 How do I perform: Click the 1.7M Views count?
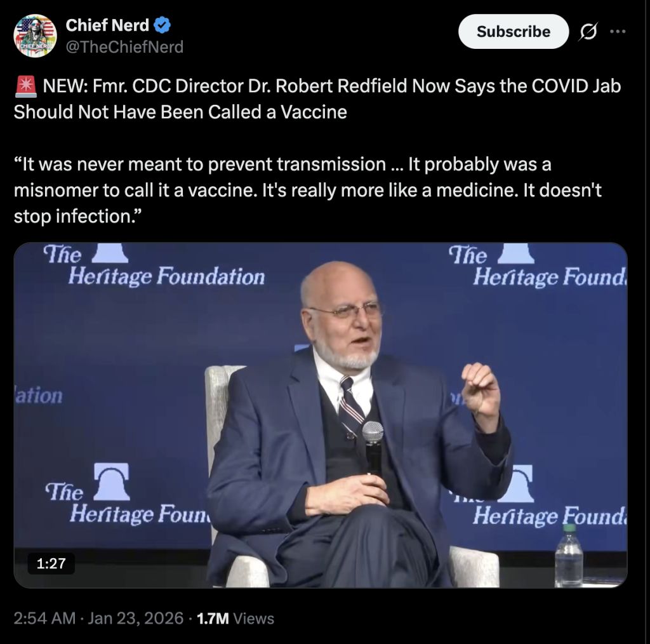(x=236, y=618)
